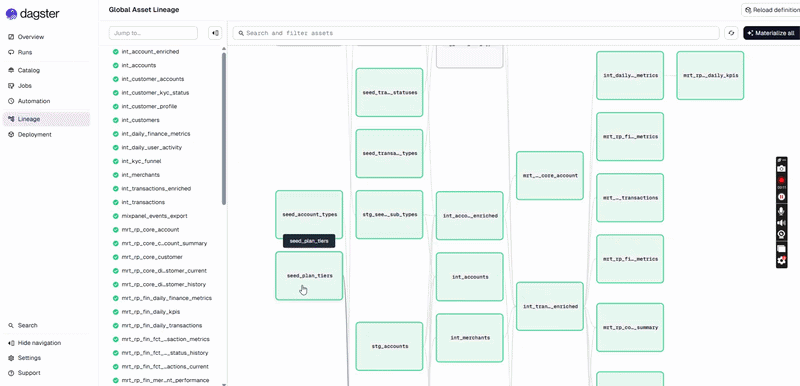
Task: Open the Runs page
Action: (20, 52)
